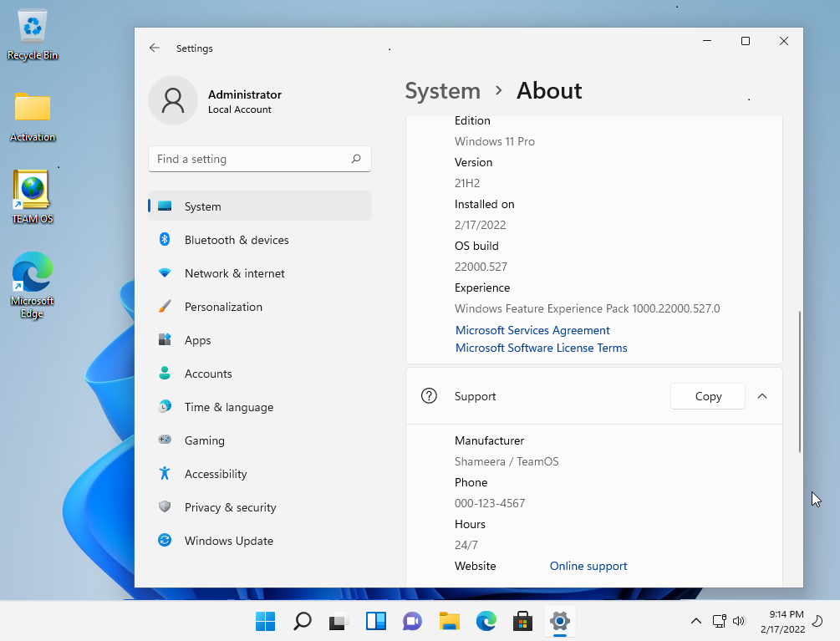Viewport: 840px width, 641px height.
Task: Open Windows Update settings
Action: tap(259, 541)
